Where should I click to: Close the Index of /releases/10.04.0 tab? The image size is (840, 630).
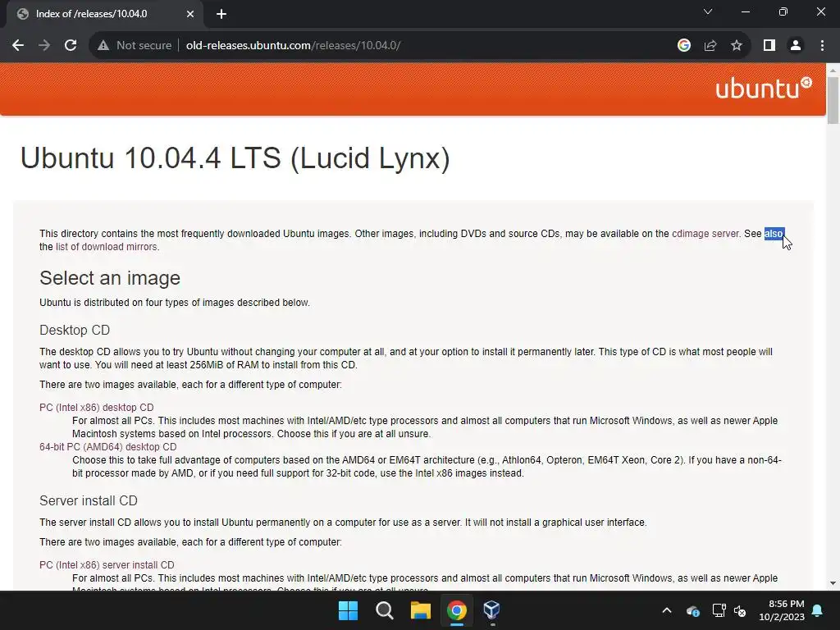(190, 14)
